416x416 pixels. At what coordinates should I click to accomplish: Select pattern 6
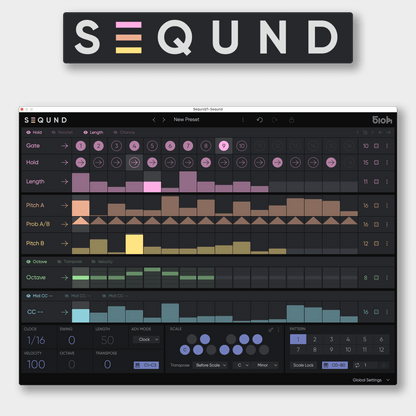coord(381,339)
